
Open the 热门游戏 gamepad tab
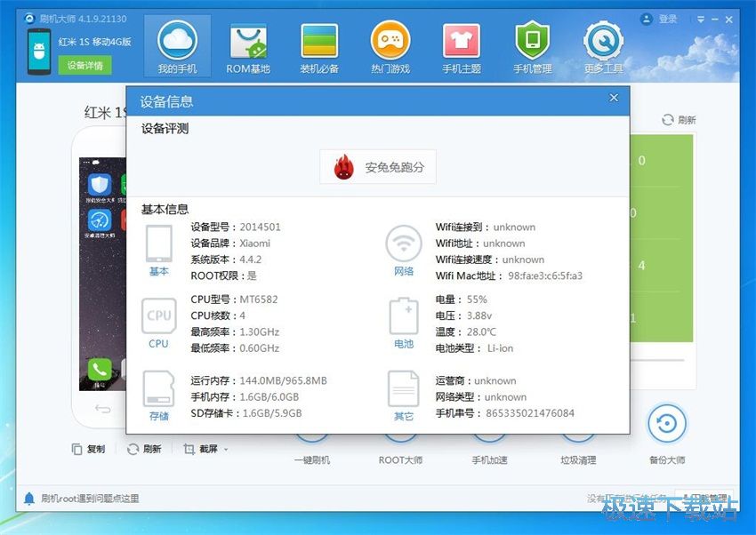pyautogui.click(x=390, y=46)
